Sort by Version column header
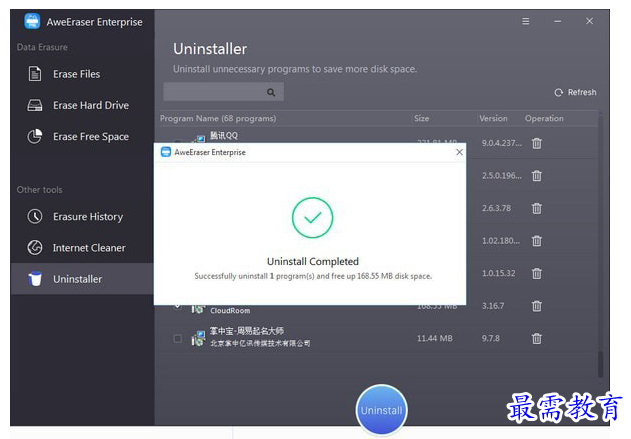This screenshot has width=631, height=439. coord(493,118)
